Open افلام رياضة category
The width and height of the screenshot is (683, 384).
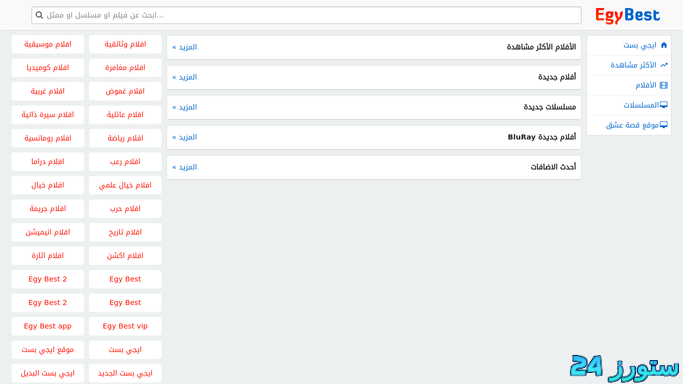125,138
